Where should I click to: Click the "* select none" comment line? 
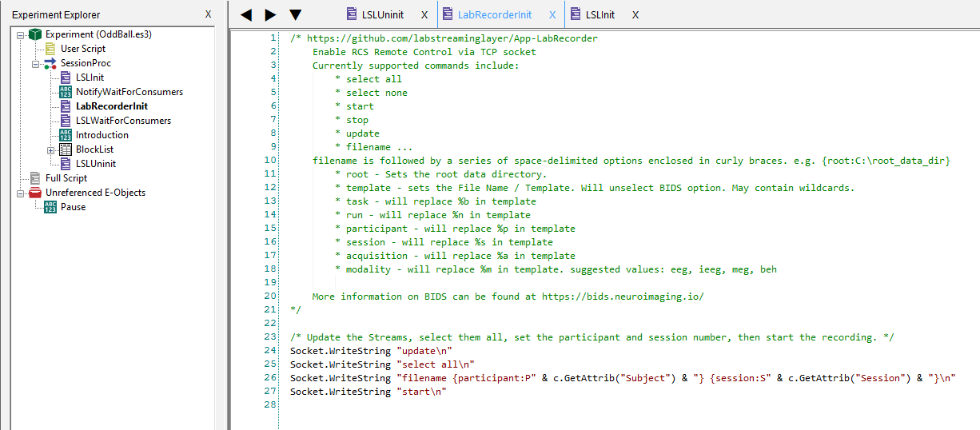371,93
